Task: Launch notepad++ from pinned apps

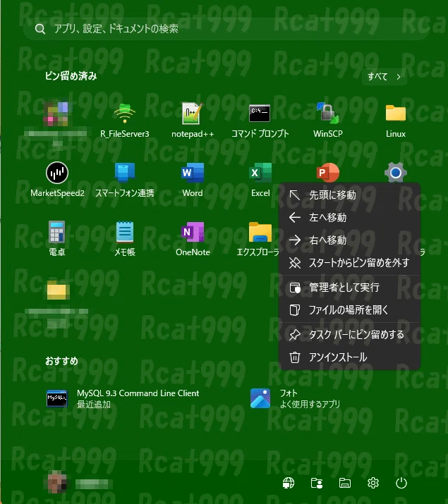Action: pos(193,121)
